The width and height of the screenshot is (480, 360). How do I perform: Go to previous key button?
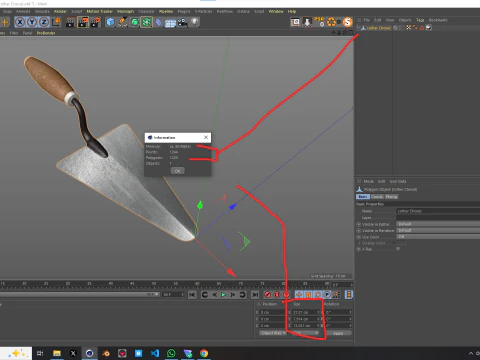(x=205, y=295)
